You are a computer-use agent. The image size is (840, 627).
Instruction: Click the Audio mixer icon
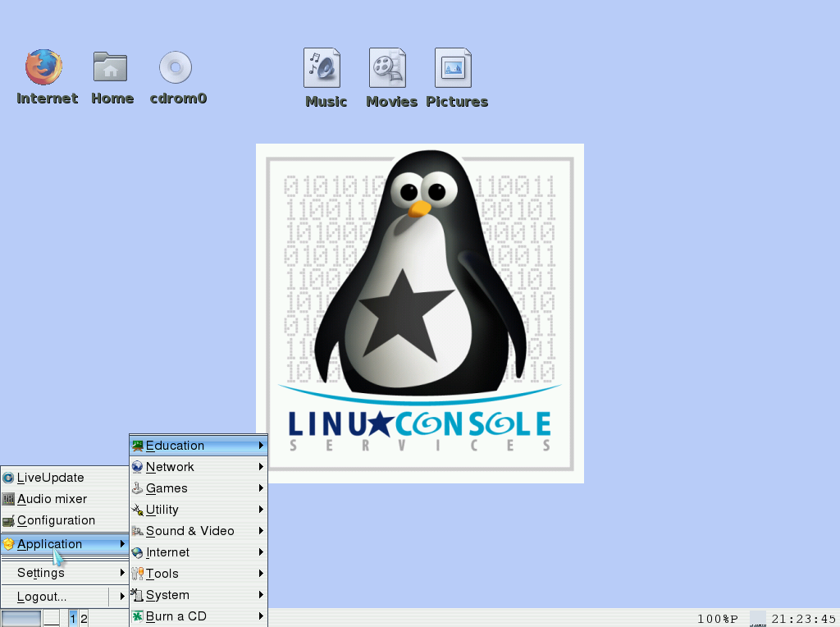8,499
